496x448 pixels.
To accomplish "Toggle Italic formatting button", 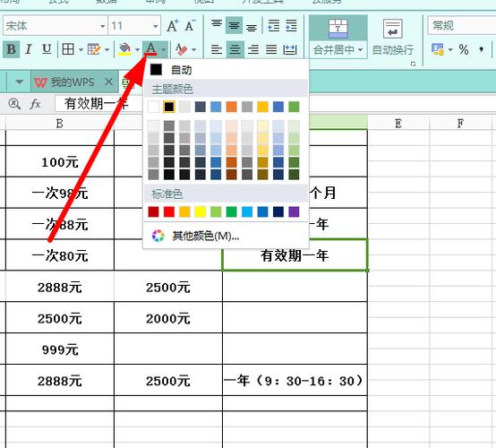I will tap(29, 49).
